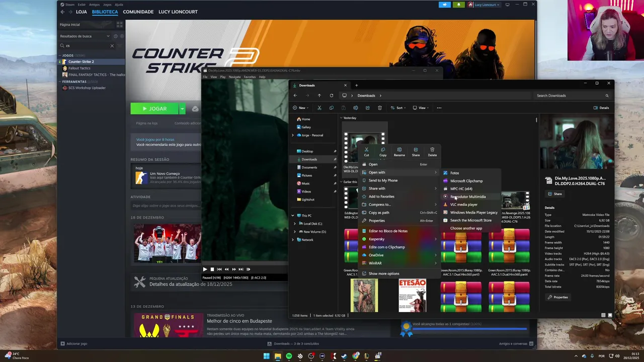Click the Steam library grid view icon

(120, 24)
